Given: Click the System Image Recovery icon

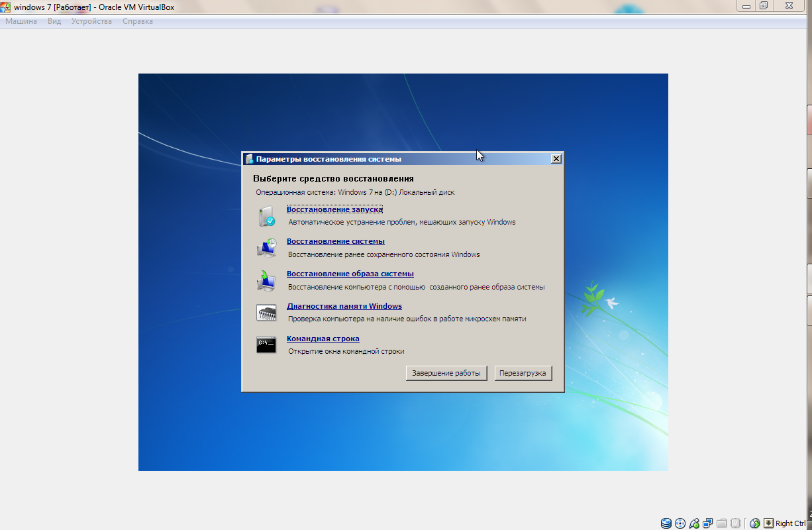Looking at the screenshot, I should pos(266,280).
